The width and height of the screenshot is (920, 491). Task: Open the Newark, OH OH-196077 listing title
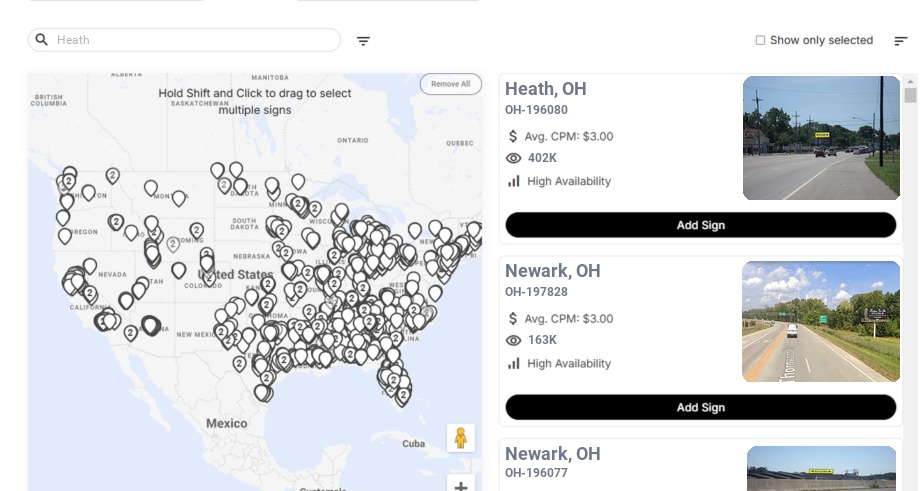[552, 454]
